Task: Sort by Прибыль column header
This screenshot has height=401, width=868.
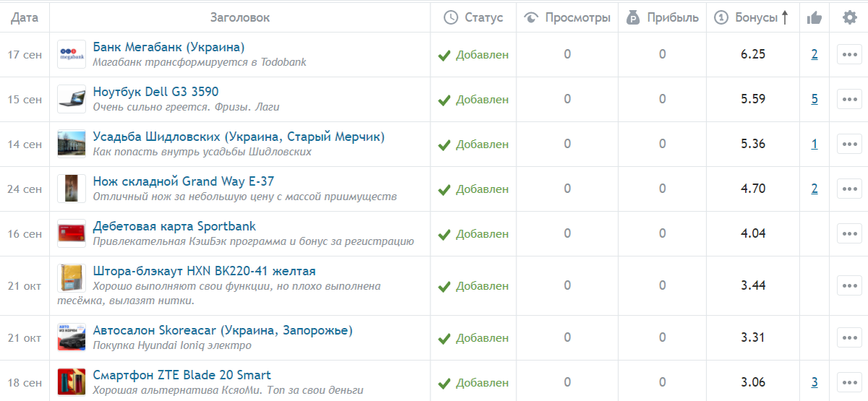Action: (x=663, y=17)
